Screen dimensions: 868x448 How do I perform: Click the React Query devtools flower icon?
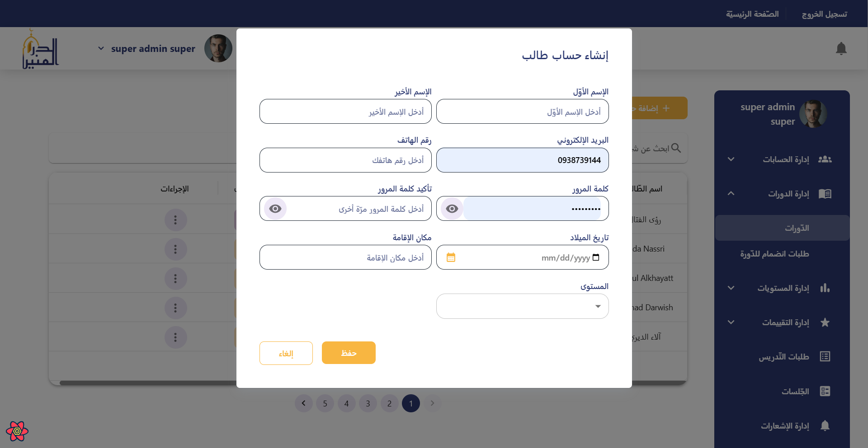tap(17, 431)
